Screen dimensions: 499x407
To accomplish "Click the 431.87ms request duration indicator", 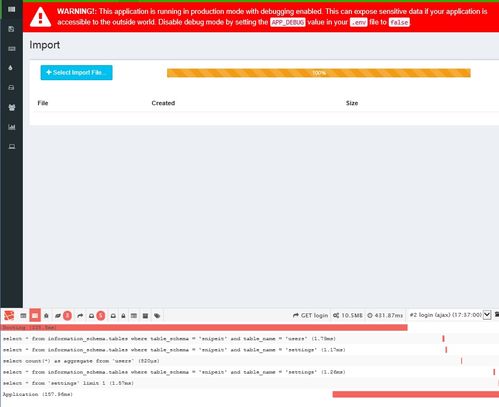I will coord(385,315).
